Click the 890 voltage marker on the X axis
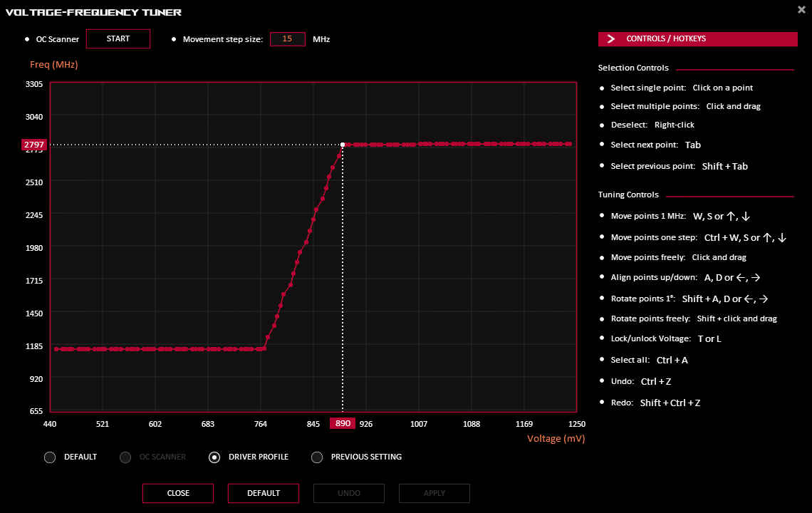Image resolution: width=812 pixels, height=513 pixels. (x=343, y=424)
